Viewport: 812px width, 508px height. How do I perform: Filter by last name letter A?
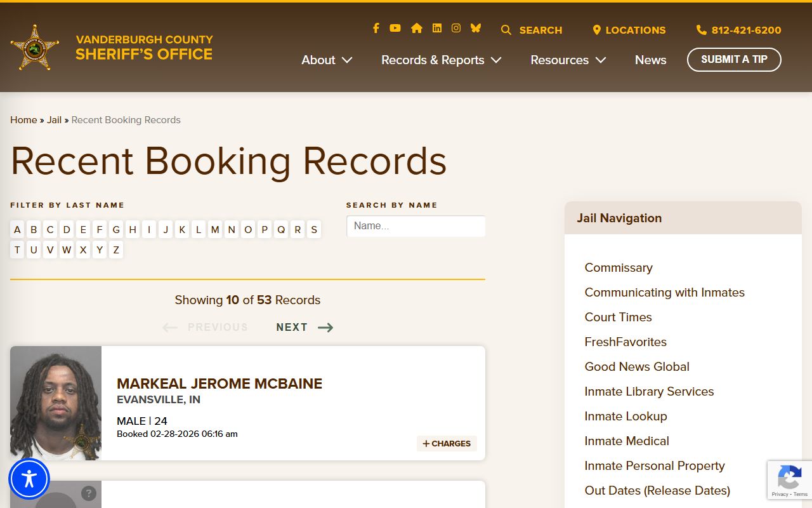(17, 230)
